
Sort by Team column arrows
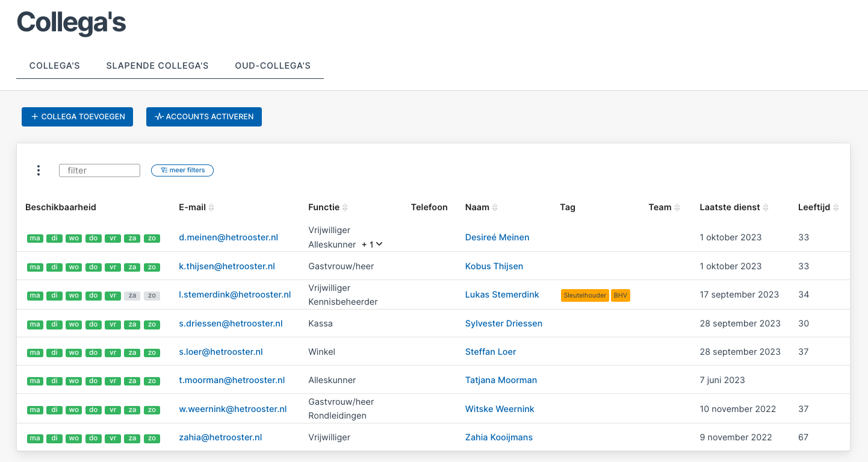pos(677,207)
